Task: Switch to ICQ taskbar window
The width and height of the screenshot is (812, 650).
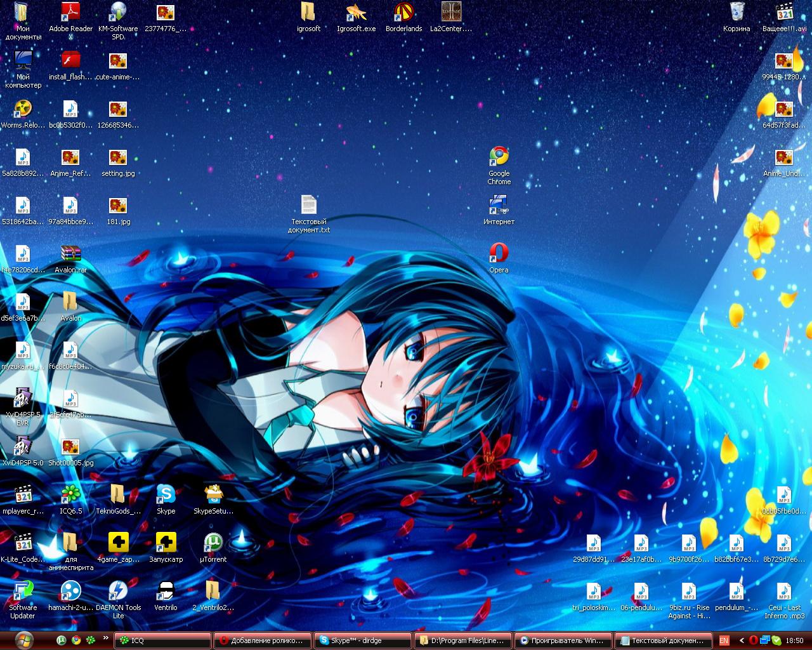Action: click(x=164, y=640)
